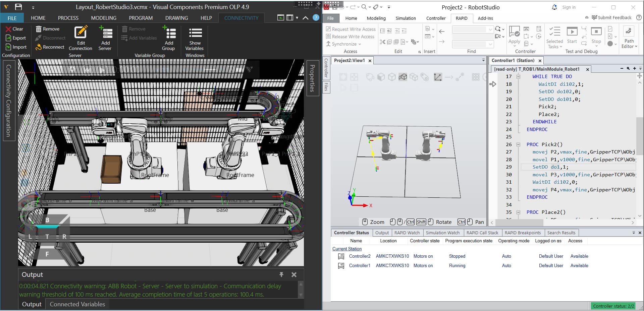Click T face on Visual Components view cube

(x=47, y=237)
